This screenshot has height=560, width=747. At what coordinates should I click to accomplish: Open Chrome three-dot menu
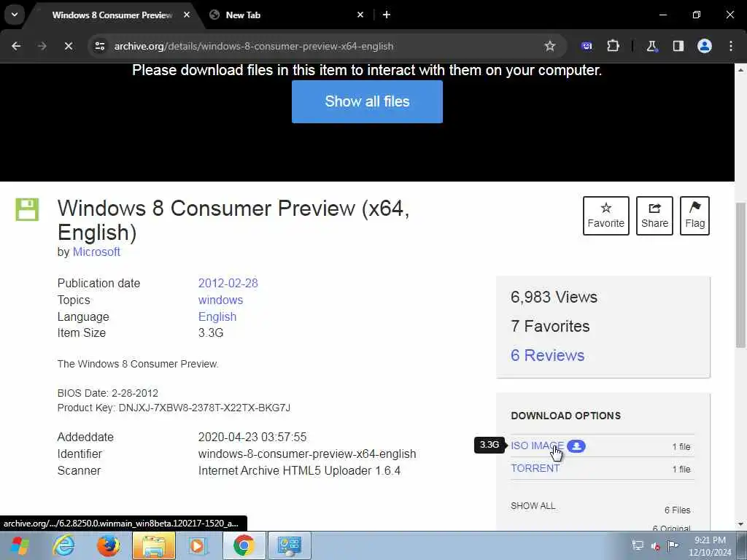click(731, 46)
